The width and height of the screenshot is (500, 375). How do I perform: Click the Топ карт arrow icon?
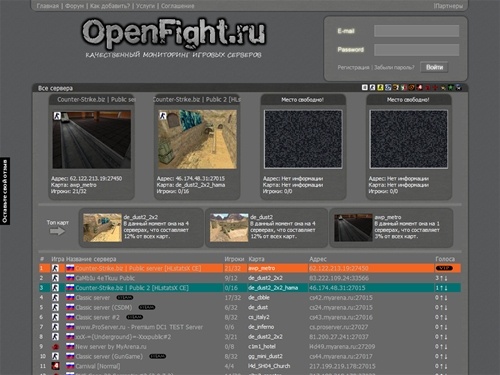[57, 231]
